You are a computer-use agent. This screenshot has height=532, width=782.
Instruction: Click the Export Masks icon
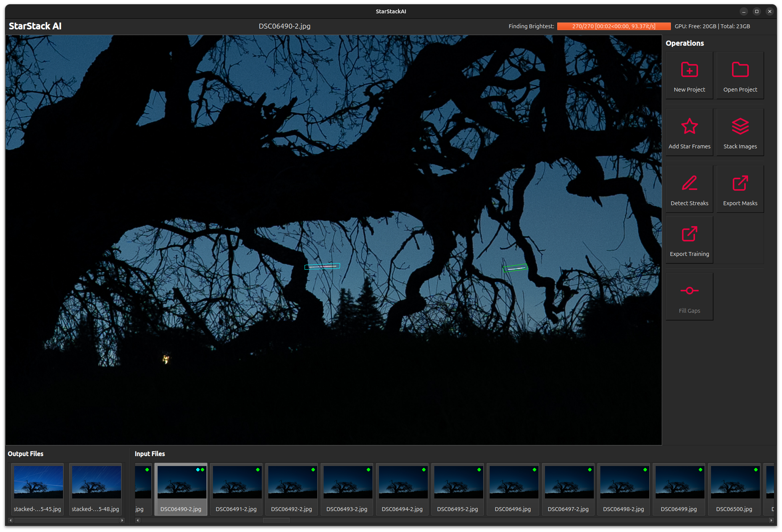[740, 183]
